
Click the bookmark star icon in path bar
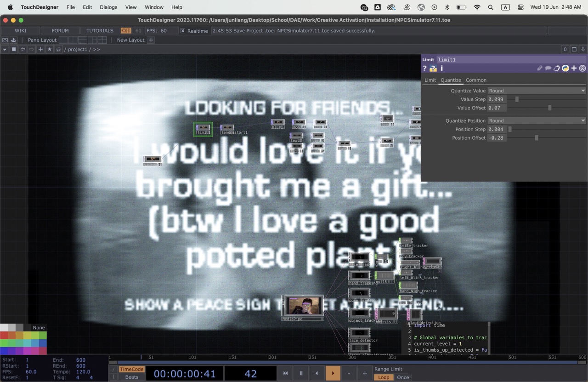coord(50,49)
